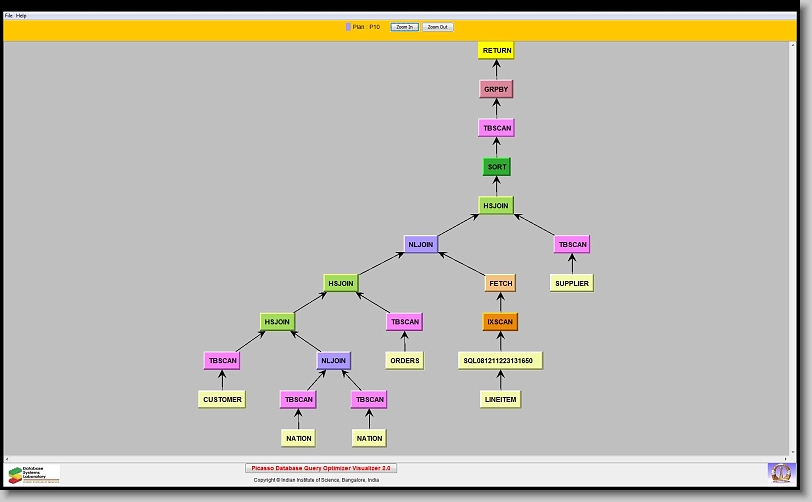Click the SQL081211223131650 index node
This screenshot has width=812, height=502.
(499, 360)
